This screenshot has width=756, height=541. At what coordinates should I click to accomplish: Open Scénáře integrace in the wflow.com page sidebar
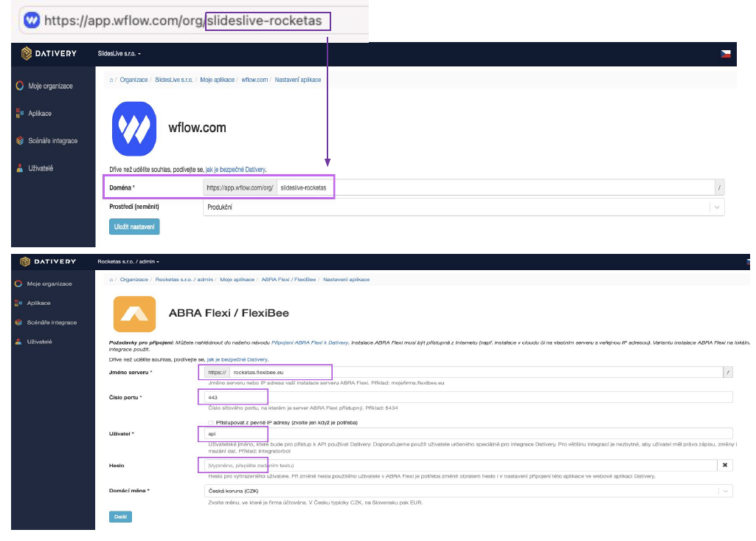tap(46, 141)
